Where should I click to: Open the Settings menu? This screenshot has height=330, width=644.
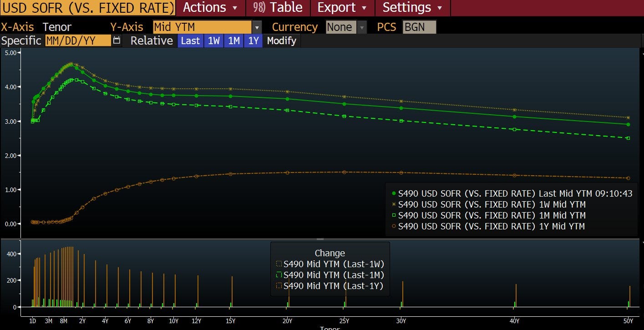412,8
